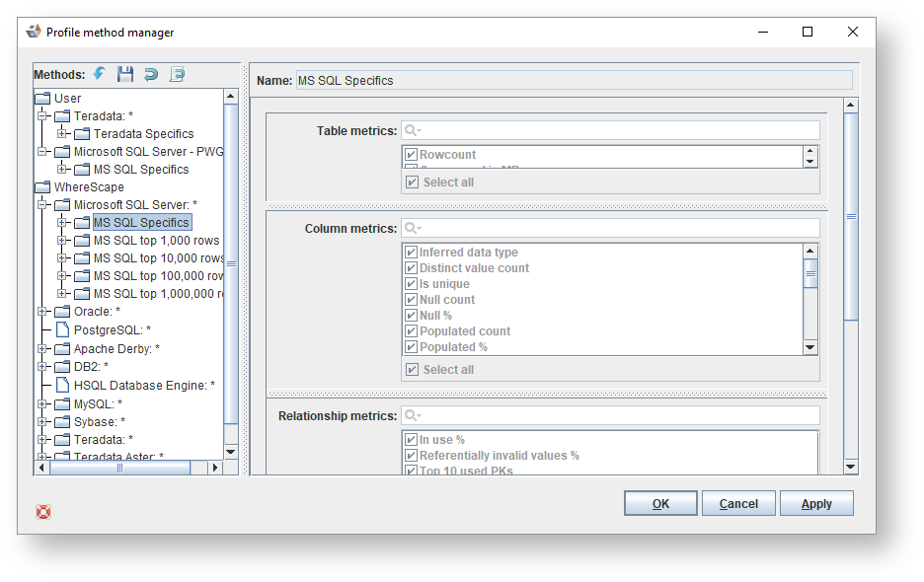
Task: Select MS SQL top 10,000 rows method
Action: click(158, 258)
